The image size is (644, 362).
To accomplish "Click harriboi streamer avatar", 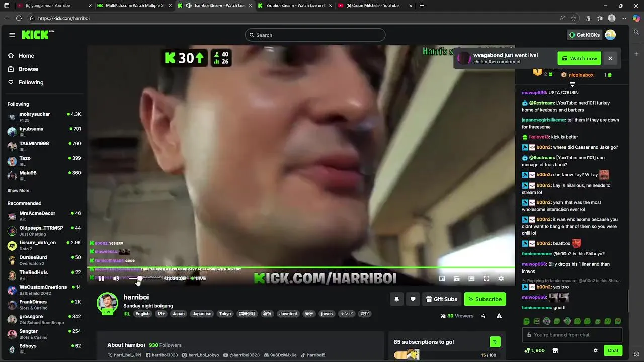I will point(107,302).
